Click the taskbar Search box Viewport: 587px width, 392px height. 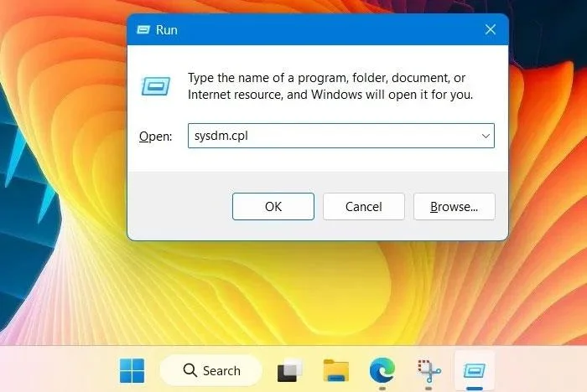click(x=211, y=370)
